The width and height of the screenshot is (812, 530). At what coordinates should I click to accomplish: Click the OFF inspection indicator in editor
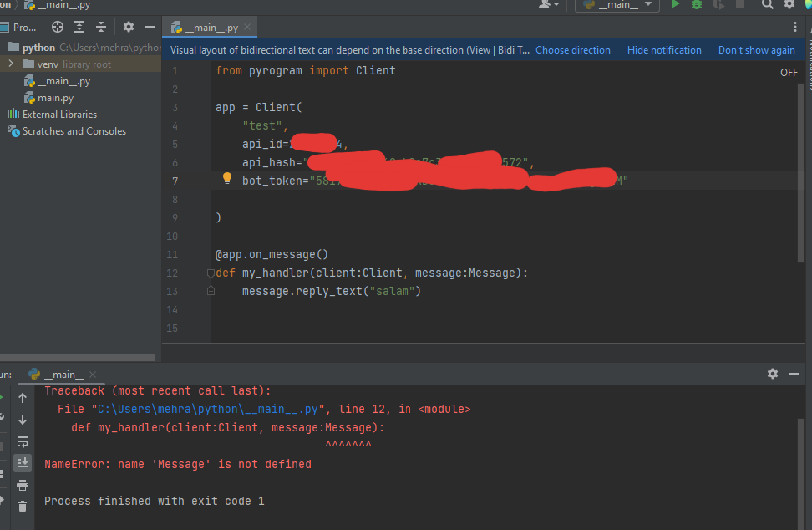click(x=789, y=73)
